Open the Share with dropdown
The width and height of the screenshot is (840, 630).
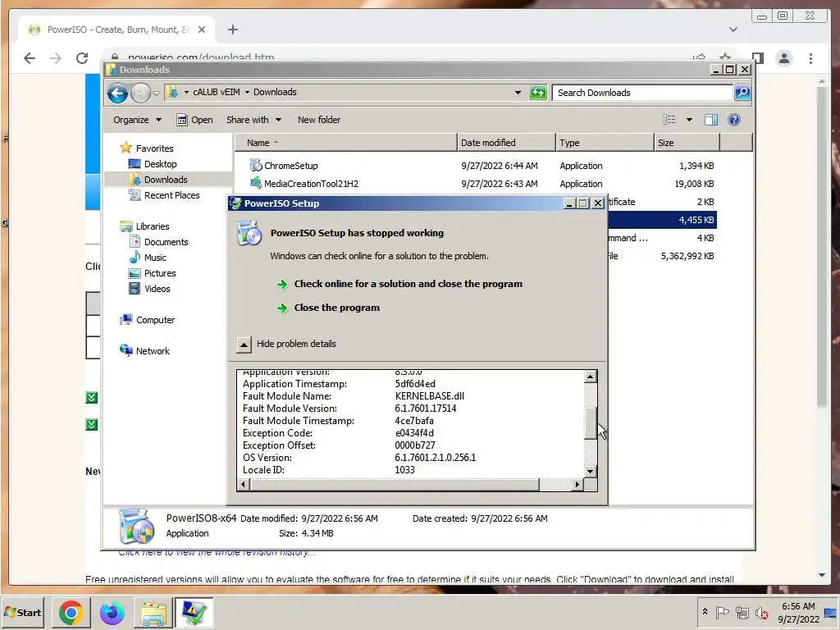[x=253, y=120]
